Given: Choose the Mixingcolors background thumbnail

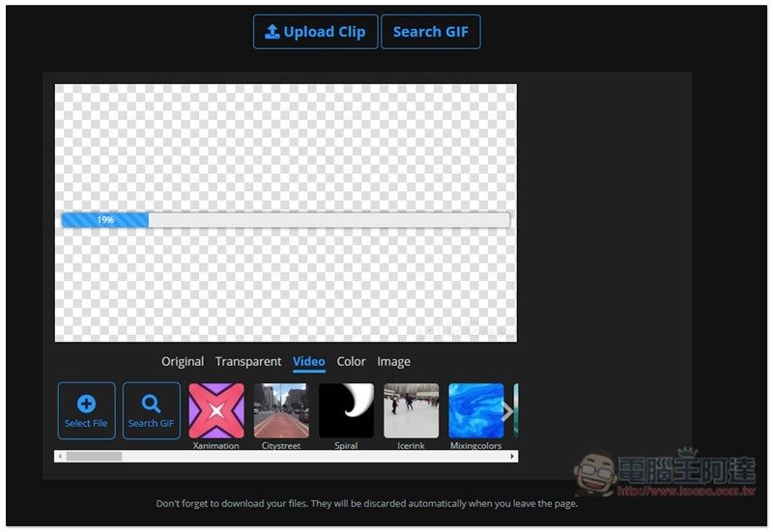Looking at the screenshot, I should click(x=476, y=410).
